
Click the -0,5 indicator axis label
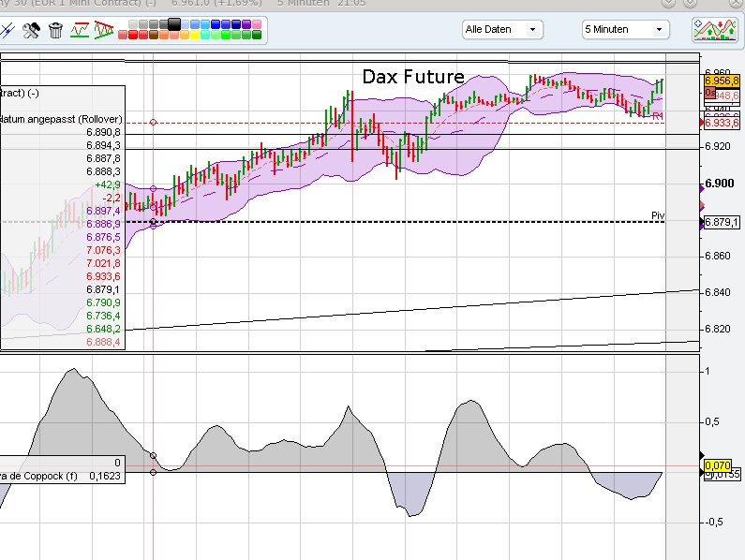coord(713,522)
